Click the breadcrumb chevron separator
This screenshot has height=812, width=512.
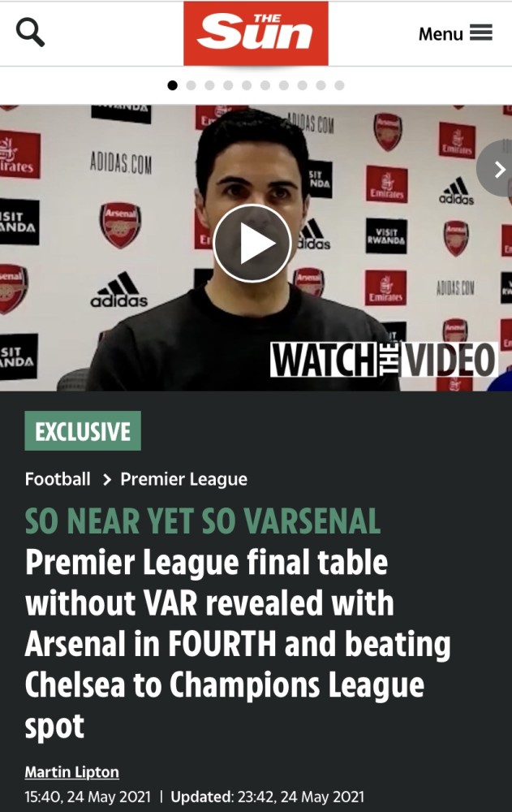[x=106, y=480]
